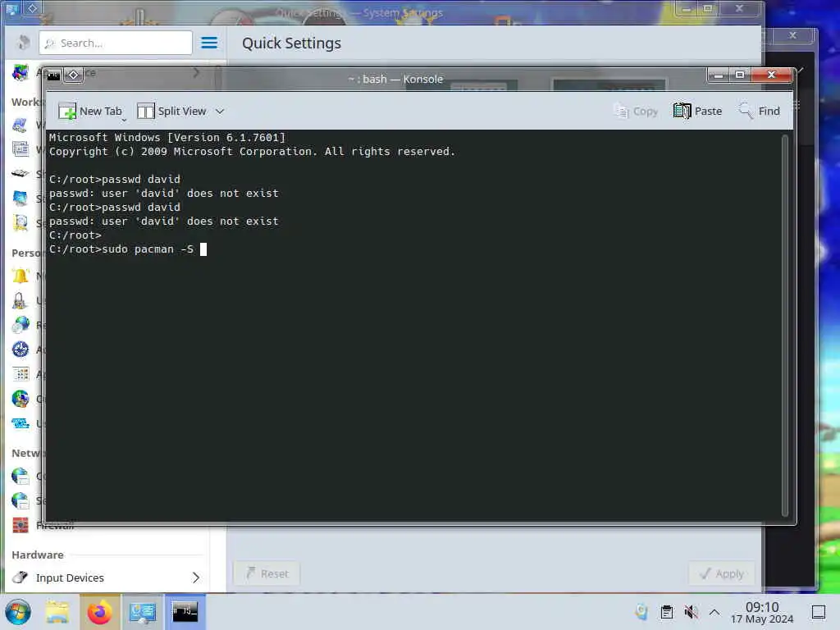
Task: Open Online Accounts globe icon
Action: point(21,399)
